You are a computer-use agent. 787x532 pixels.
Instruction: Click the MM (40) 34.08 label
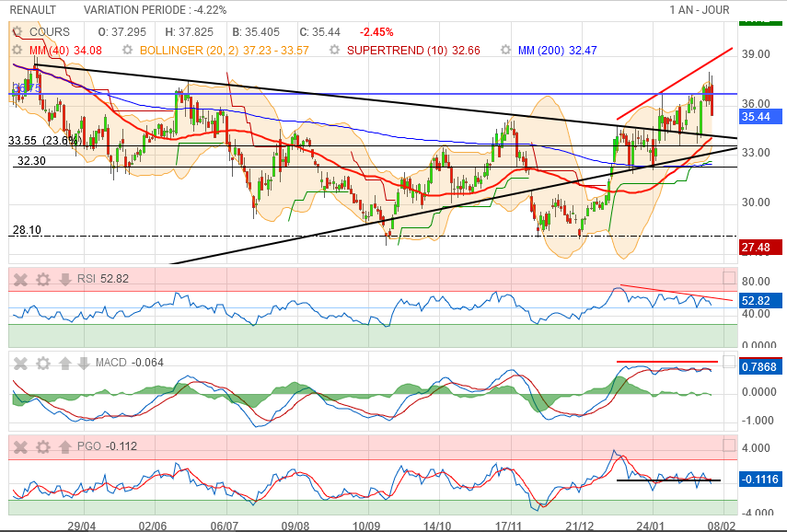65,51
